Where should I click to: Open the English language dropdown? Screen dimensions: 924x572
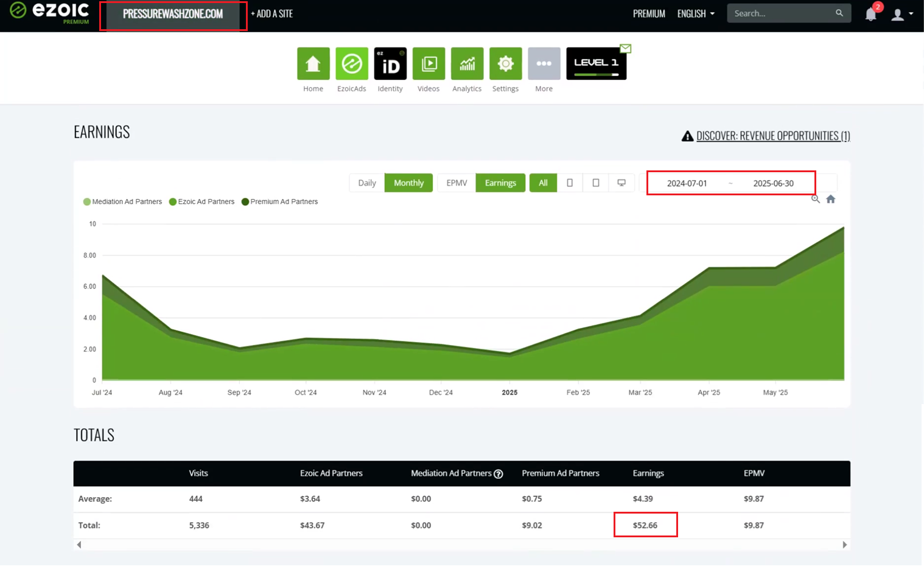click(x=696, y=13)
